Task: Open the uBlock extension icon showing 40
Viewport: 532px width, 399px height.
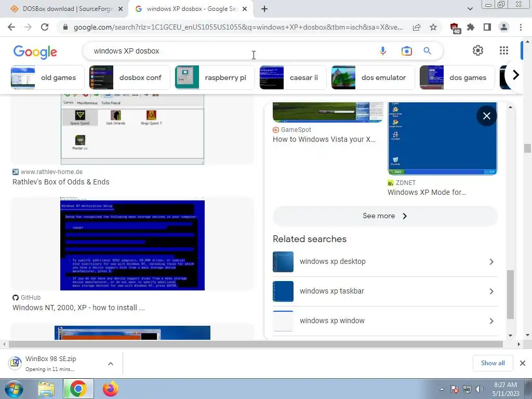Action: tap(455, 28)
